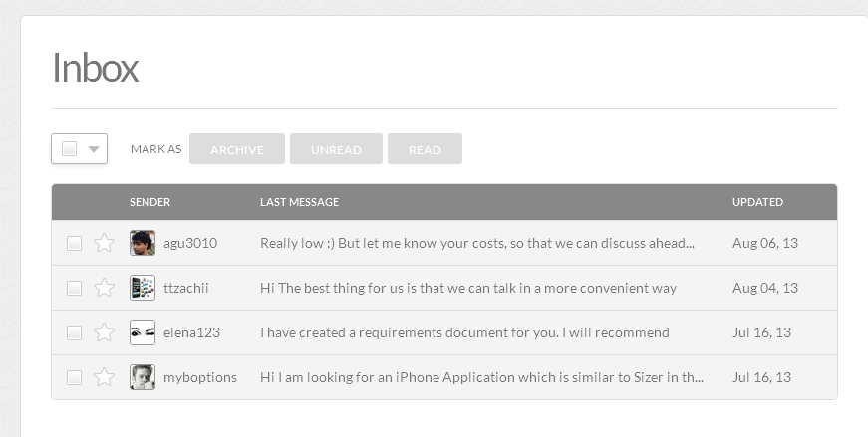Toggle the select-all checkbox above the table
The image size is (868, 437).
69,149
